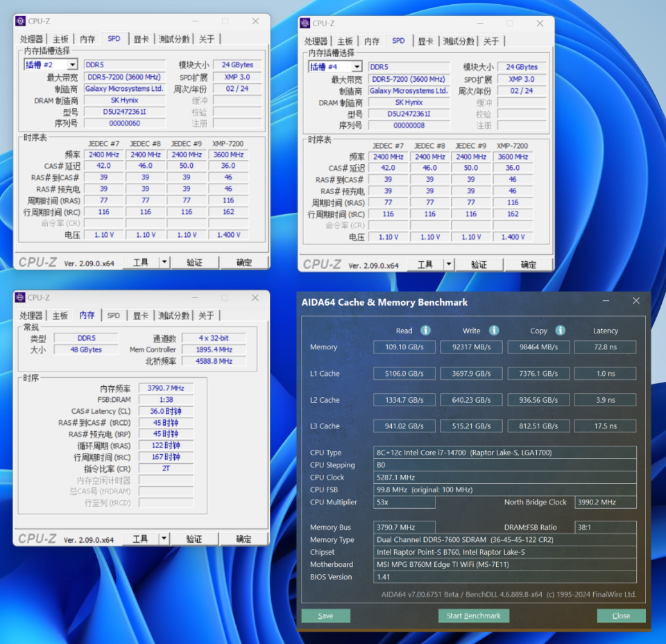Select the 内存 tab in slot #4 window

372,41
